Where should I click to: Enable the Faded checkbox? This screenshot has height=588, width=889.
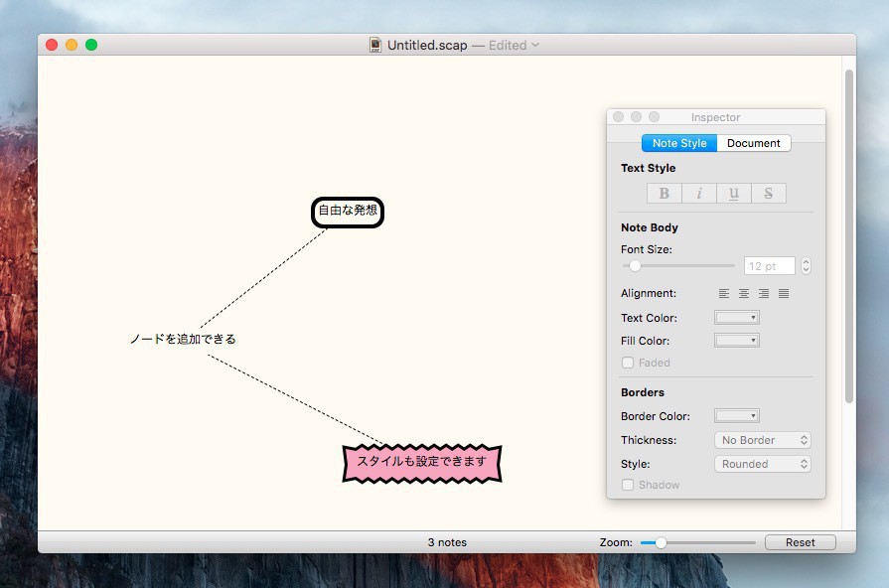628,364
